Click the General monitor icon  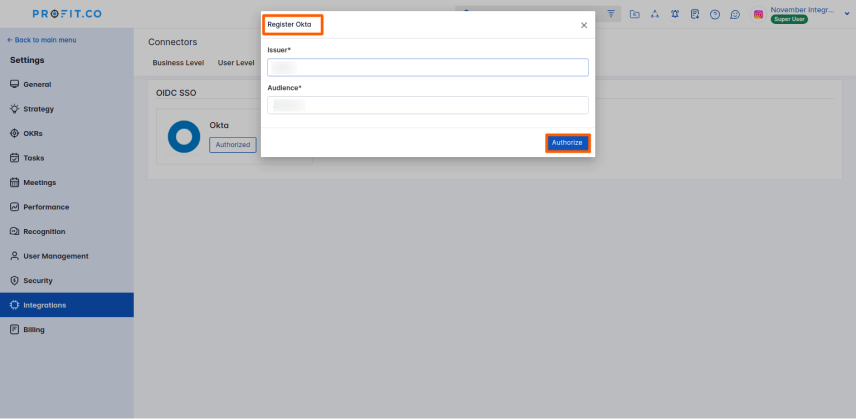(15, 85)
